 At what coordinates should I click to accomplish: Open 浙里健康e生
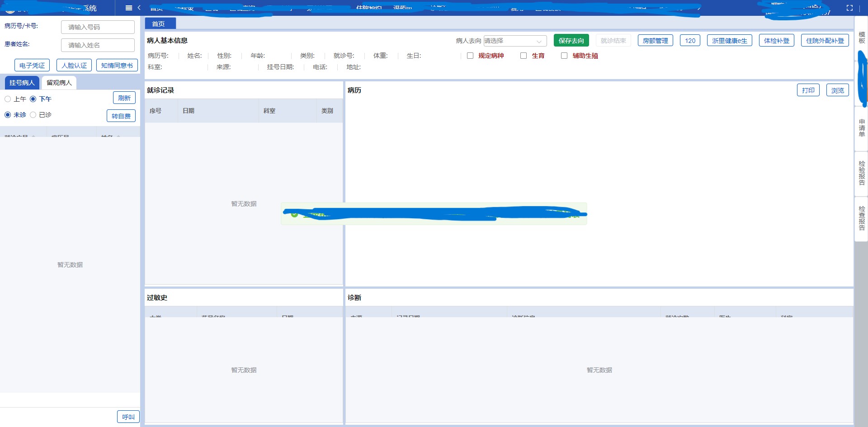730,41
